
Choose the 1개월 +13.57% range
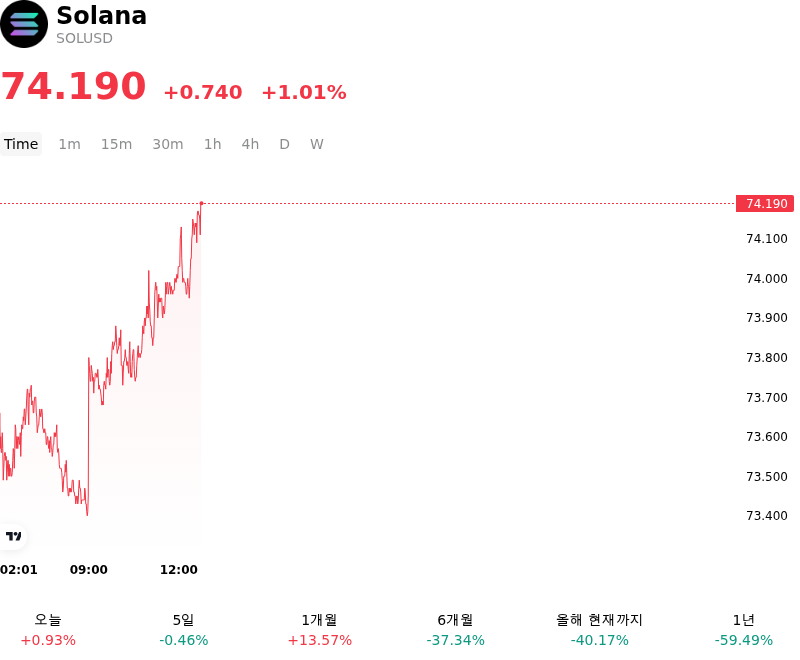(x=319, y=630)
